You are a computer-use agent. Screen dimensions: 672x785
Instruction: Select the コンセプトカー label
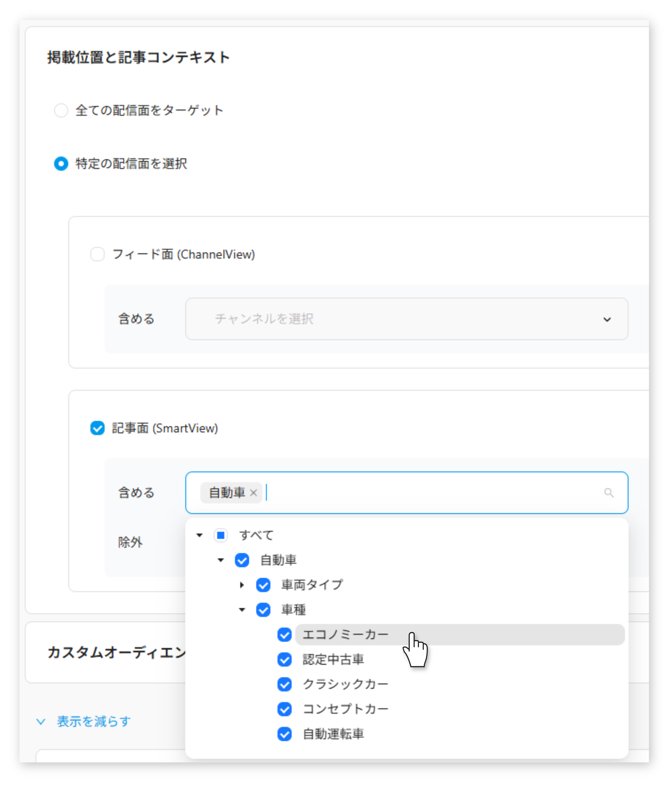345,709
